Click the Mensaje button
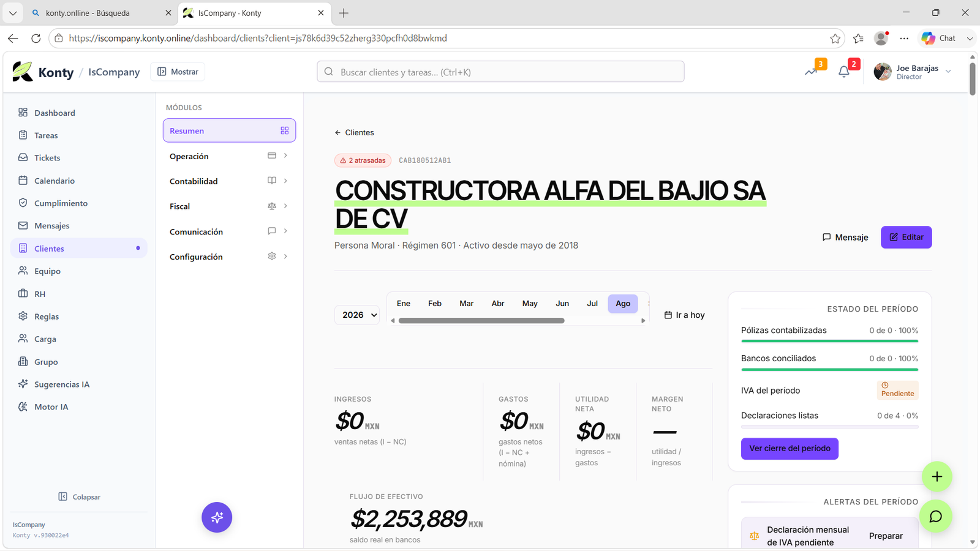Screen dimensions: 980x551 click(845, 237)
